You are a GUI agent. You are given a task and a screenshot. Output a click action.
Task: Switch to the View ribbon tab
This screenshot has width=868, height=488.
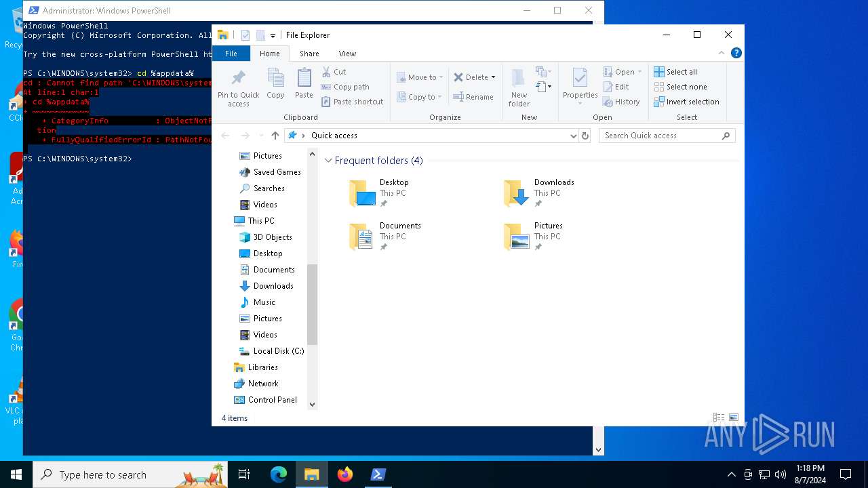coord(347,54)
